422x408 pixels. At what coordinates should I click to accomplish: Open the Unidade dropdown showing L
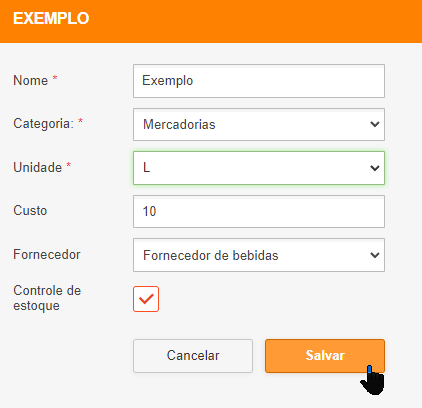point(259,168)
